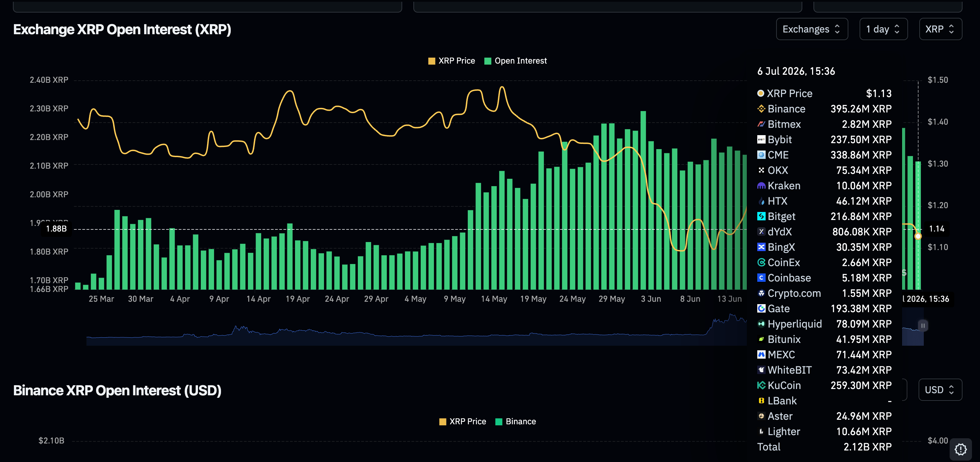Open the Exchanges dropdown
980x462 pixels.
pyautogui.click(x=812, y=29)
